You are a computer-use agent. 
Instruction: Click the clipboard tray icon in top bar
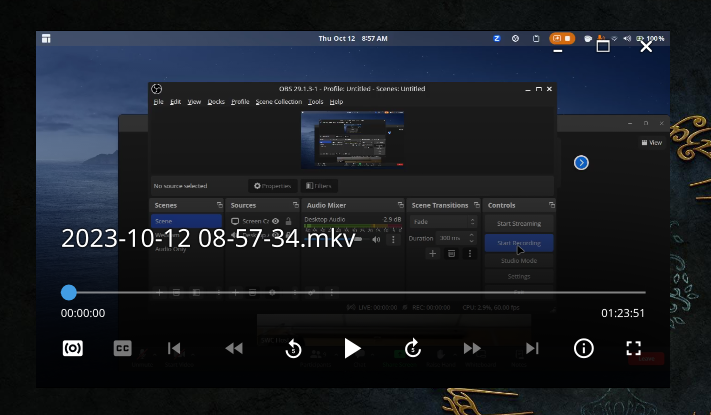pyautogui.click(x=536, y=39)
